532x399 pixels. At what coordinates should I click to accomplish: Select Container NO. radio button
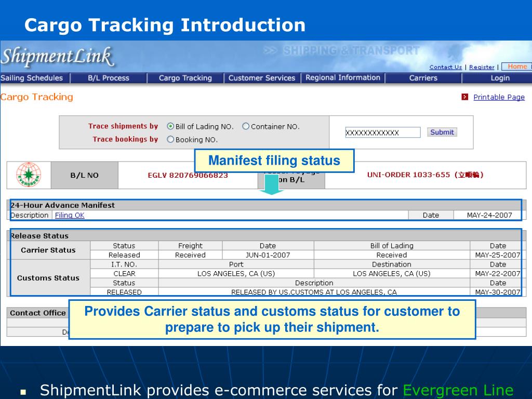point(246,126)
